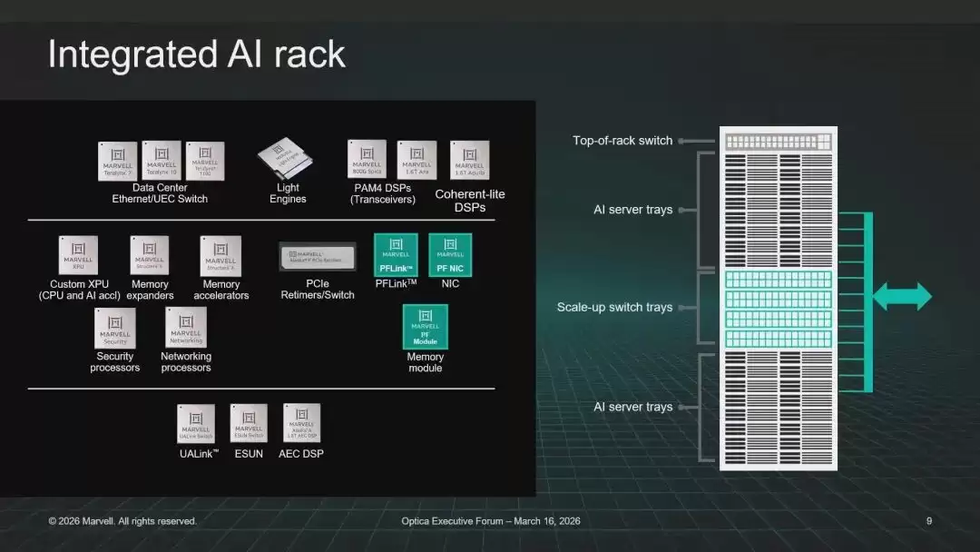Click the Custom XPU chip icon
The width and height of the screenshot is (980, 552).
[78, 255]
